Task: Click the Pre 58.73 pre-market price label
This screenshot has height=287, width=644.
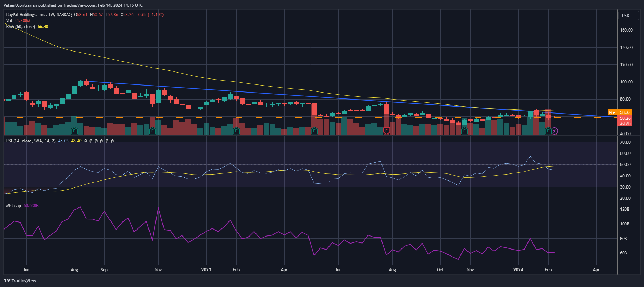Action: pos(620,112)
